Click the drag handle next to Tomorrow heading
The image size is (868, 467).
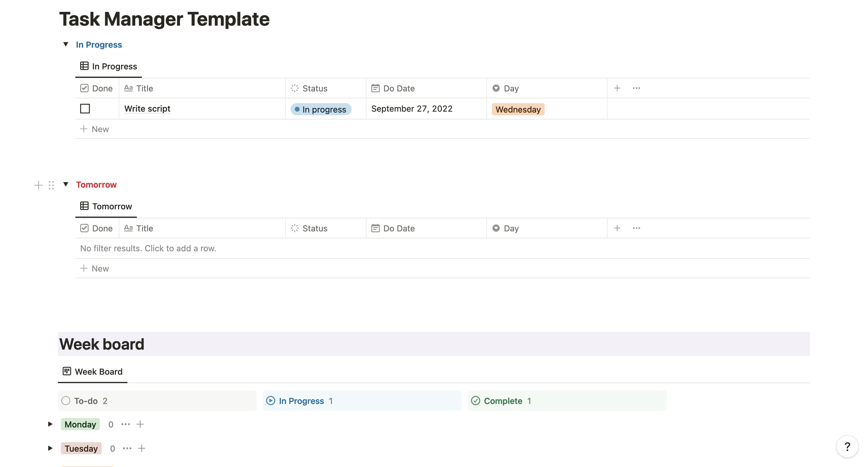pyautogui.click(x=51, y=185)
